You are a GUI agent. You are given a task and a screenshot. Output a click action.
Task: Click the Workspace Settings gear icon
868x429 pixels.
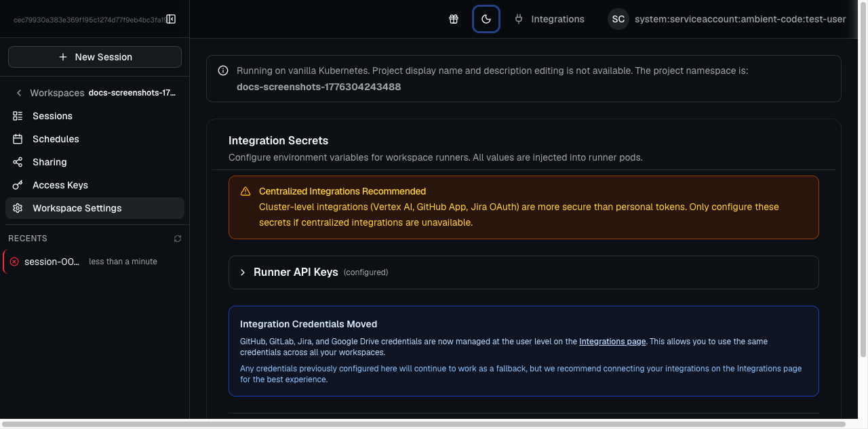point(18,208)
